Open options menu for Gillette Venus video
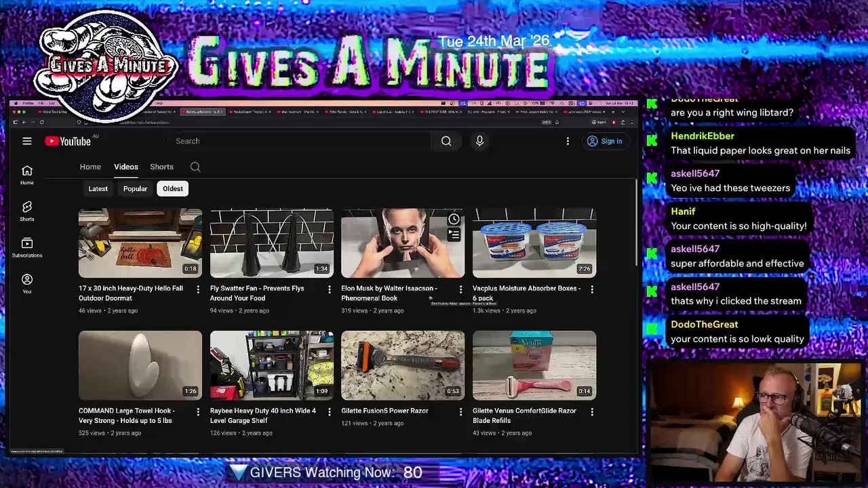The height and width of the screenshot is (488, 868). [x=592, y=411]
